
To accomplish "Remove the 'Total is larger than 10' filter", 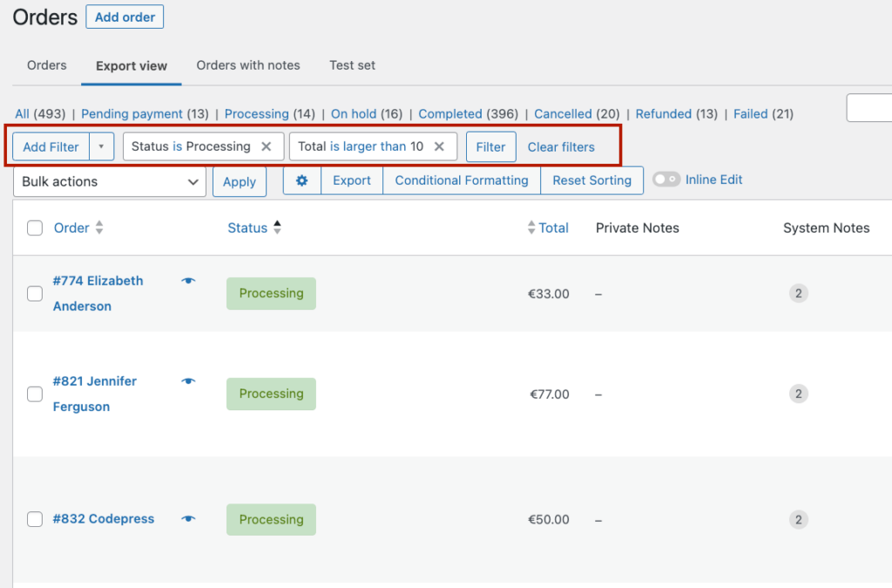I will [440, 146].
